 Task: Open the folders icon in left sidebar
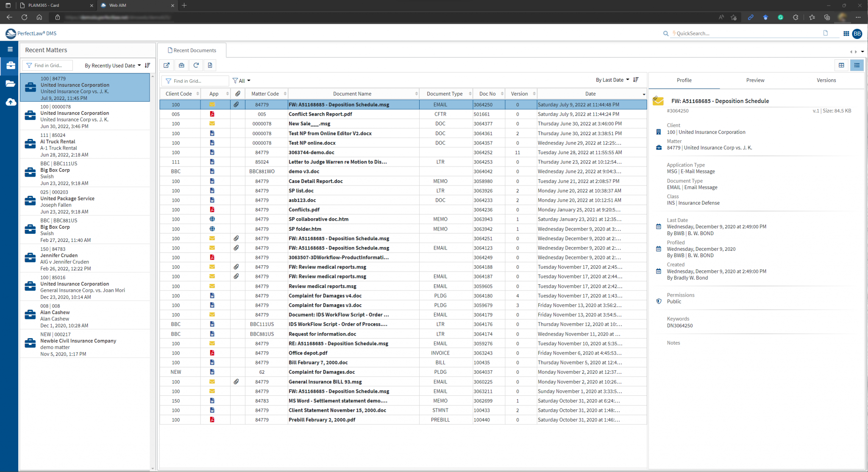(11, 83)
